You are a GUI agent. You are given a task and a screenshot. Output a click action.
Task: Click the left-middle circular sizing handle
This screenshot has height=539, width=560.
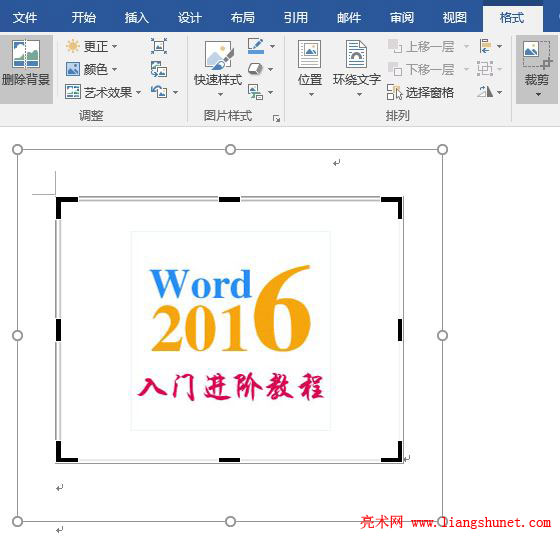click(17, 335)
